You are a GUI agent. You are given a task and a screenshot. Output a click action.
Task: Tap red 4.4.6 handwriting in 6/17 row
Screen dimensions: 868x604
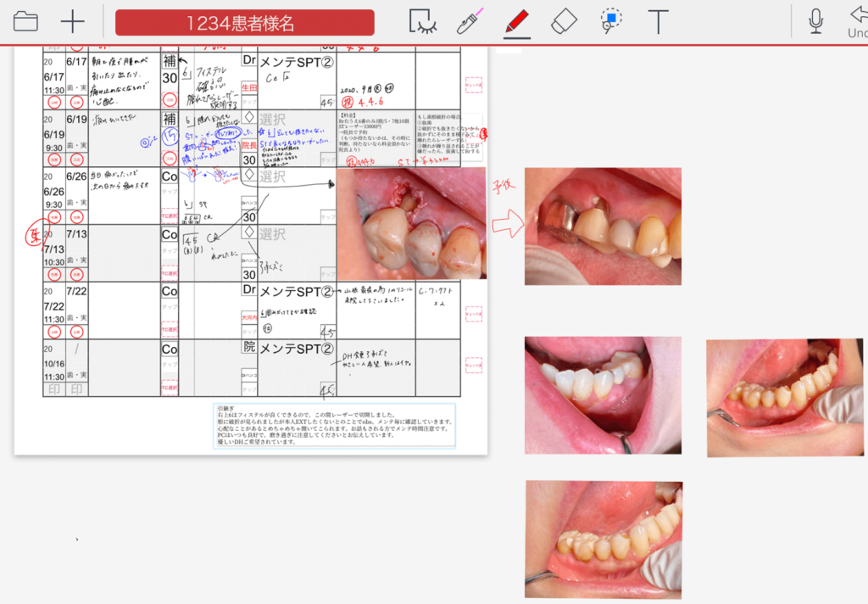(x=370, y=102)
